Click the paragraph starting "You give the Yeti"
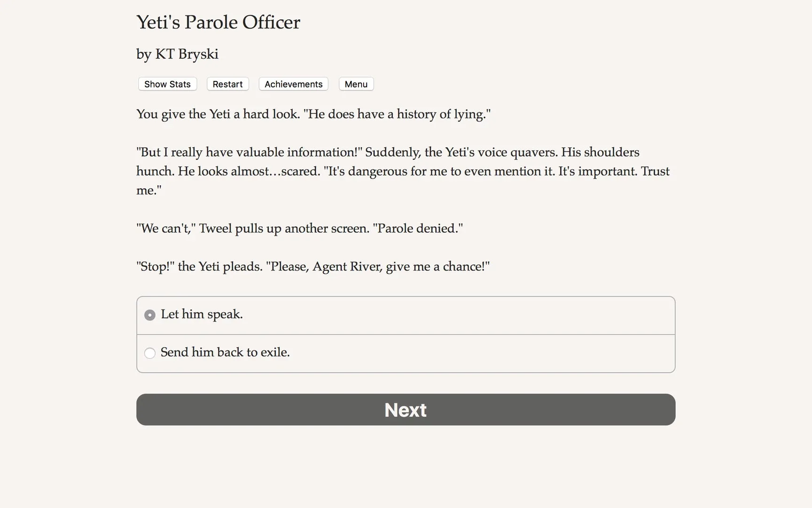The width and height of the screenshot is (812, 508). click(313, 114)
